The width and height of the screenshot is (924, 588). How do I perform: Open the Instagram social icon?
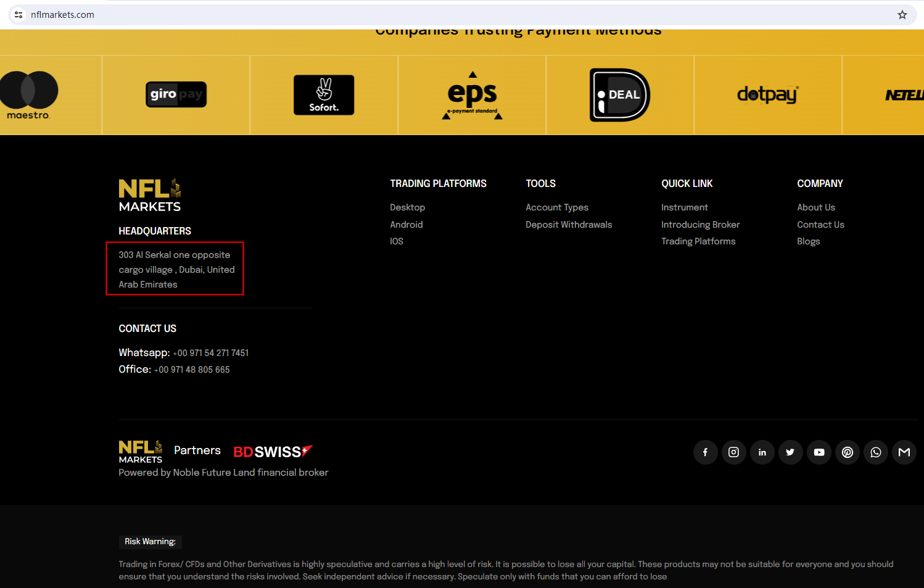(x=733, y=452)
